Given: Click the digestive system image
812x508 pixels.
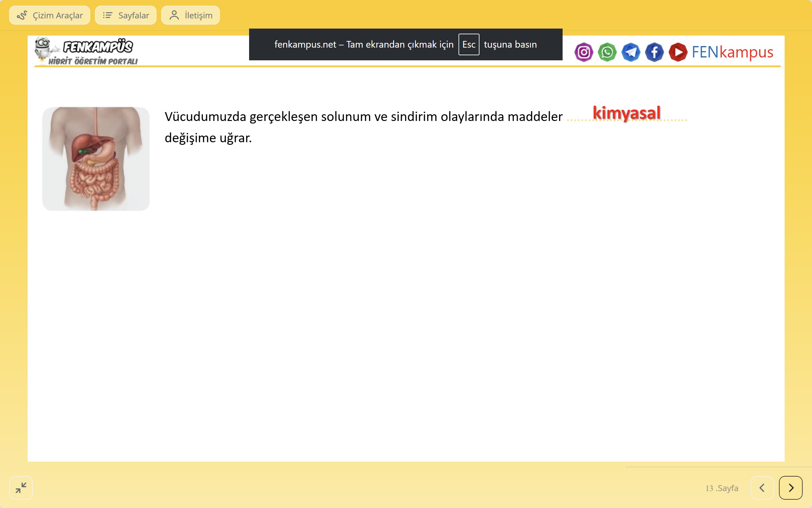Looking at the screenshot, I should 96,158.
